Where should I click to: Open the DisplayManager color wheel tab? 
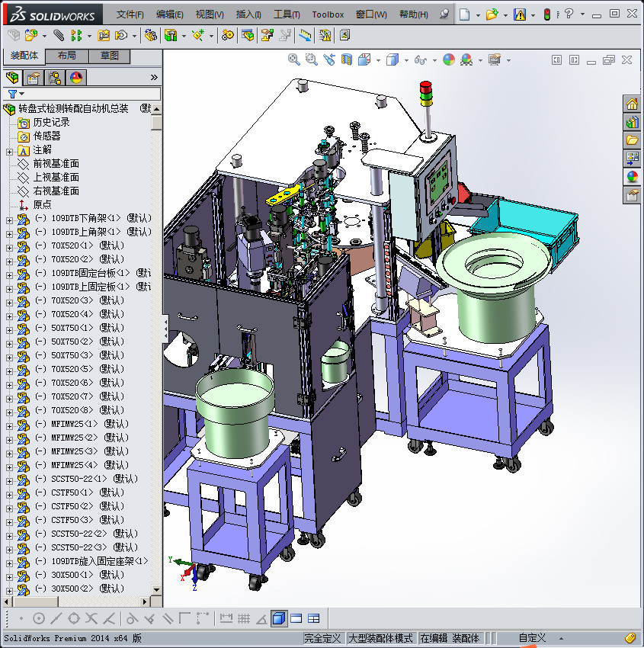pos(75,77)
